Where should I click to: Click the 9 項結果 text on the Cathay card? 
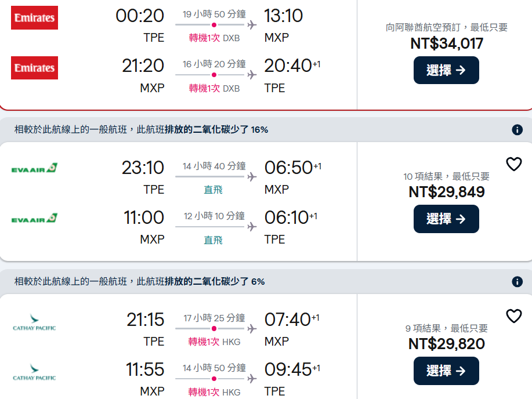click(x=446, y=328)
